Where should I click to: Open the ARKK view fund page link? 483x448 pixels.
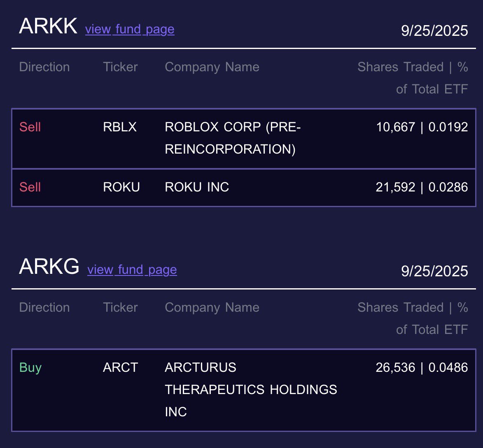pos(130,29)
